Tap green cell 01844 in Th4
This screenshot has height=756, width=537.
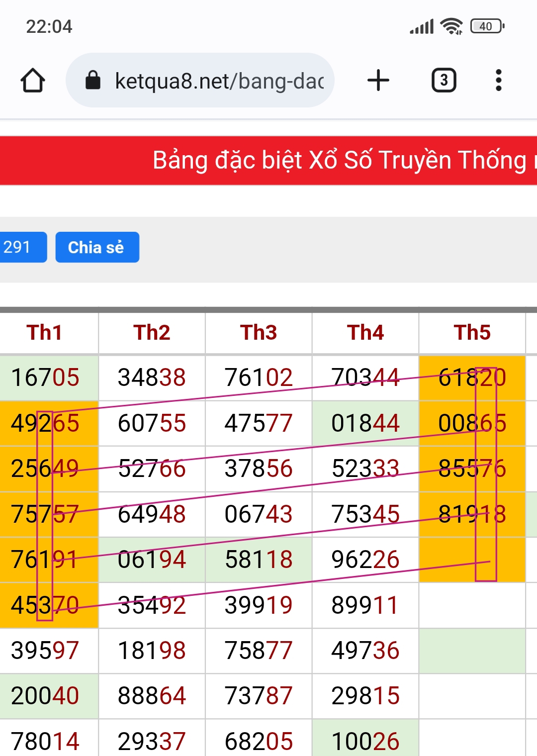(x=365, y=423)
